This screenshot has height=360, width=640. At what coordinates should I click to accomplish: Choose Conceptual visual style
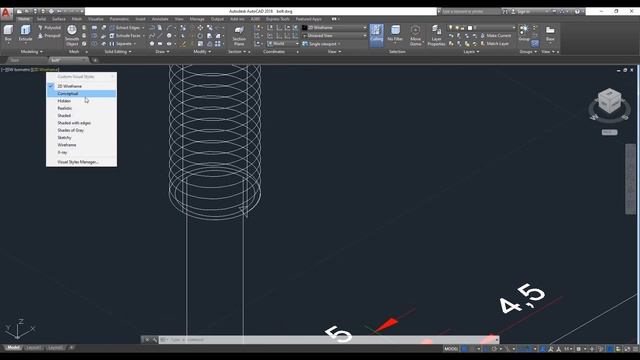coord(81,93)
